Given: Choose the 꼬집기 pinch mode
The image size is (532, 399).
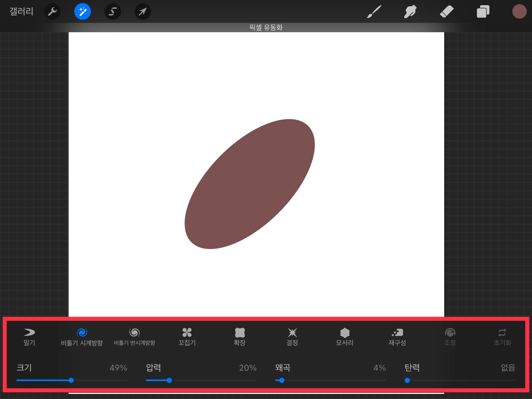Looking at the screenshot, I should coord(187,337).
